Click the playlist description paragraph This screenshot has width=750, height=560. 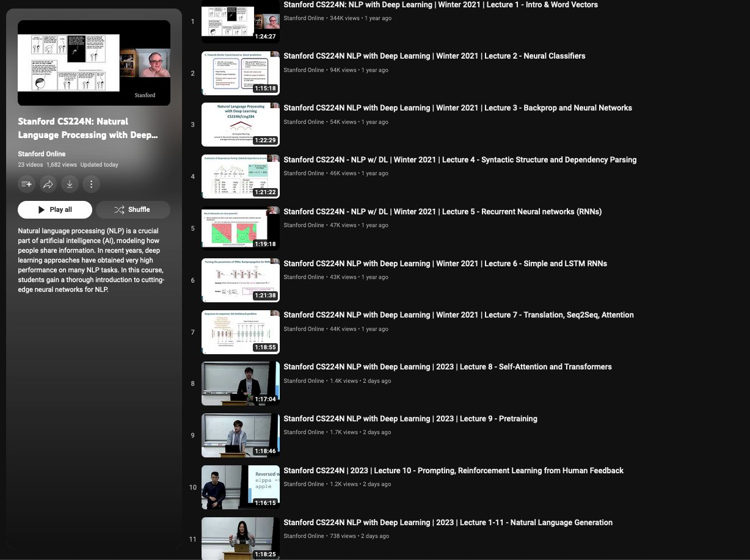click(x=92, y=260)
